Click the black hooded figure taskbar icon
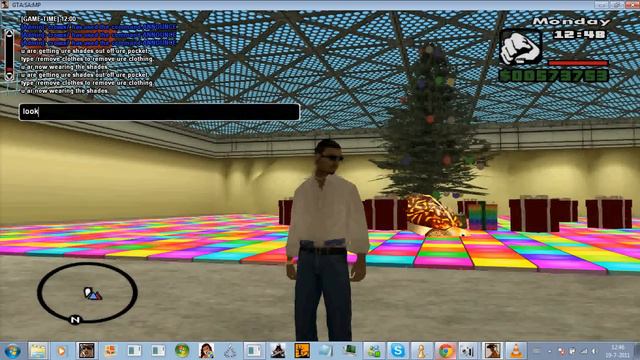Viewport: 640px width, 360px height. 278,351
